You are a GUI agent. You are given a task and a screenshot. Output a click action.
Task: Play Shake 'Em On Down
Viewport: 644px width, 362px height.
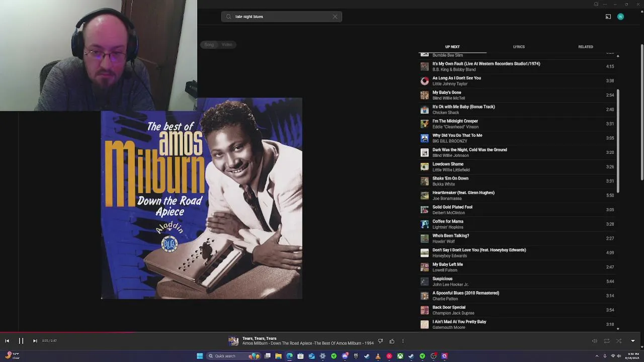point(518,181)
